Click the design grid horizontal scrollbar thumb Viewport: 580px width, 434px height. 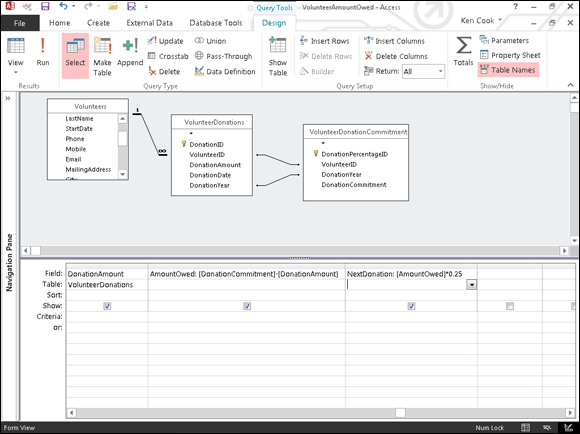[400, 413]
